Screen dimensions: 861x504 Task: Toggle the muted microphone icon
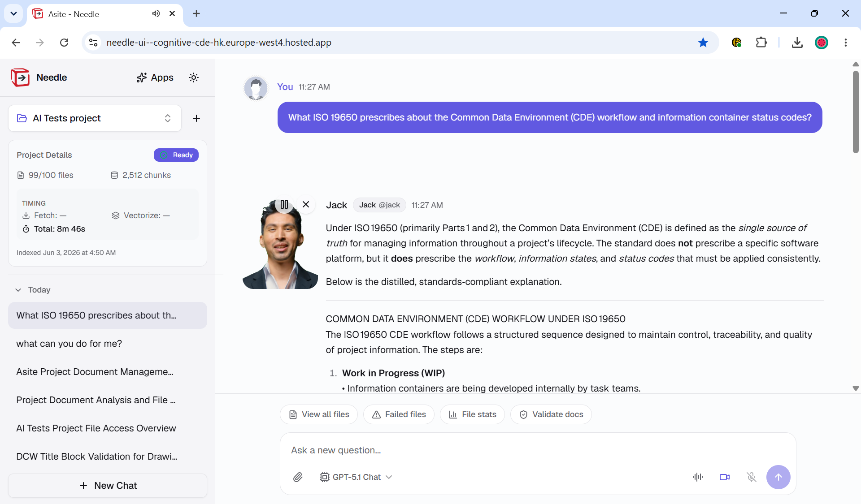pyautogui.click(x=752, y=477)
